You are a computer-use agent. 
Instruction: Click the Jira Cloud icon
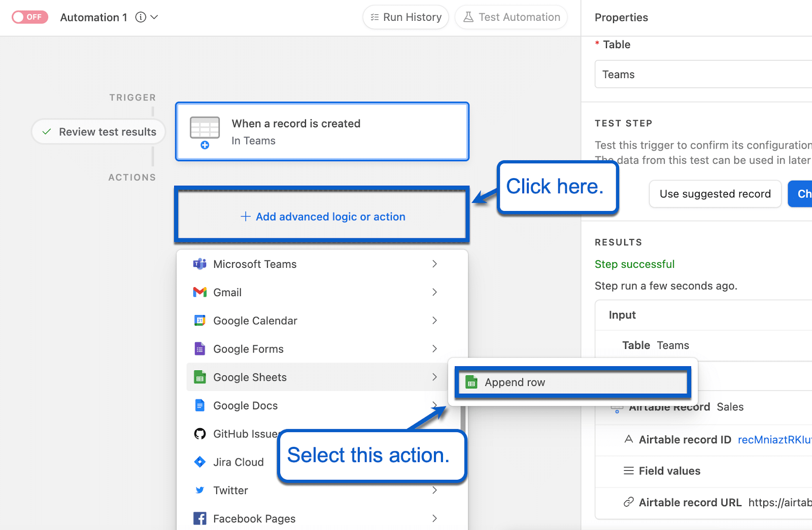coord(200,462)
